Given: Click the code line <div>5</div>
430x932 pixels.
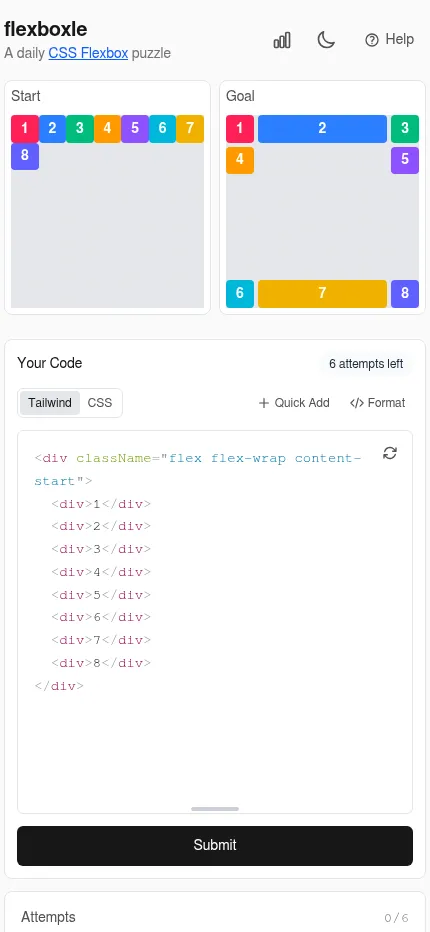Looking at the screenshot, I should coord(101,595).
